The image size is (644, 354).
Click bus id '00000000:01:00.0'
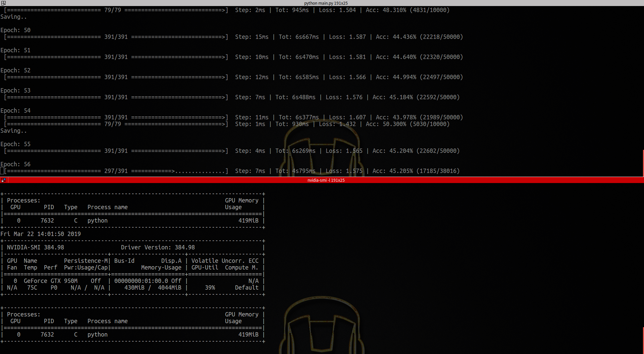click(141, 281)
